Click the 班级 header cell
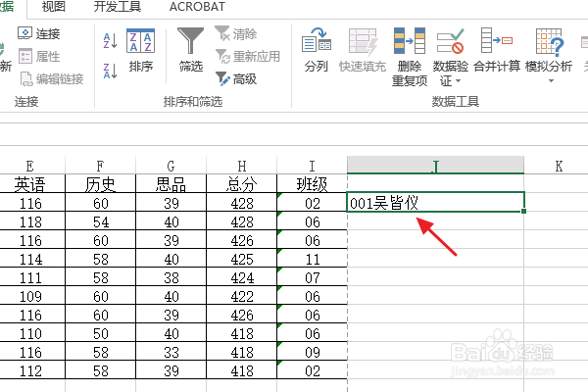Viewport: 588px width, 392px height. tap(312, 184)
